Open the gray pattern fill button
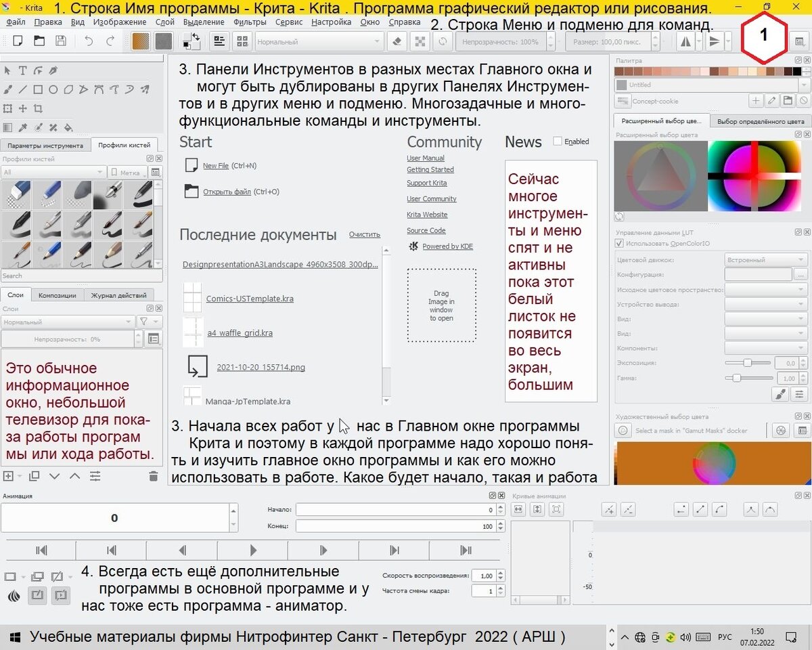Viewport: 812px width, 650px height. pyautogui.click(x=163, y=41)
